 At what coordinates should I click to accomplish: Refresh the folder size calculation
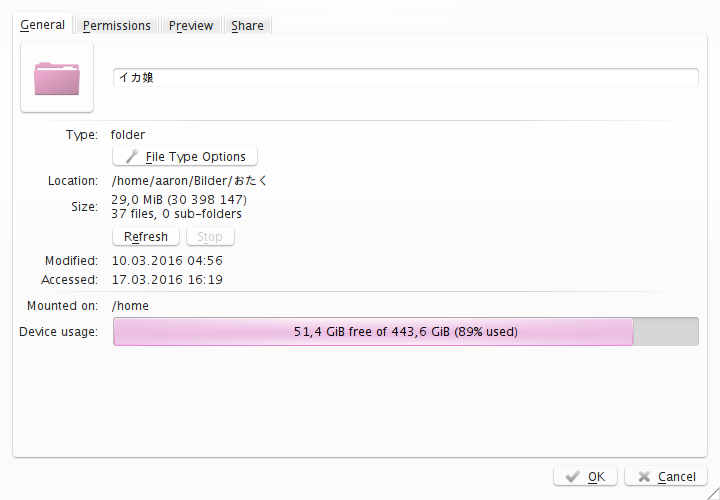[x=146, y=236]
